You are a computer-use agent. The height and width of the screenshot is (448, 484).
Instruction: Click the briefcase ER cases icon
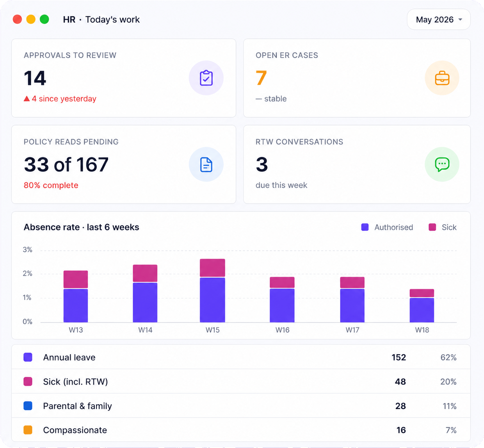[x=442, y=78]
